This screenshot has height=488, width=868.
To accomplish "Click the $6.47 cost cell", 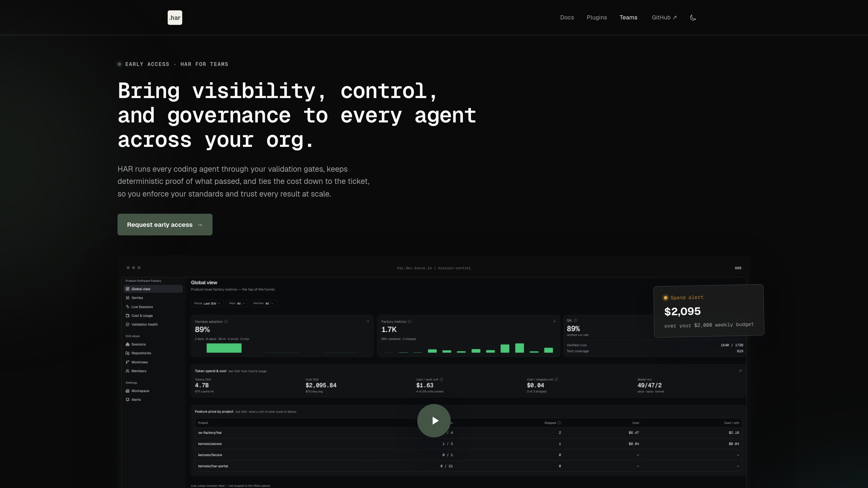I will (x=633, y=433).
